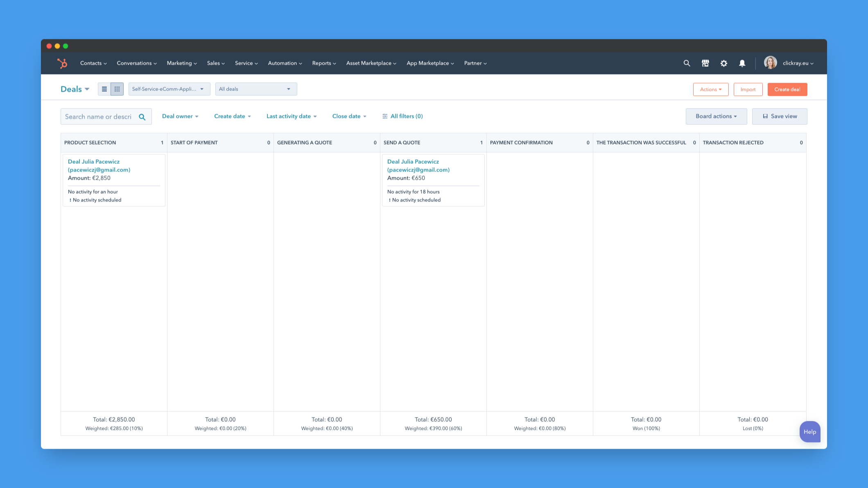Expand the Board actions menu

(x=716, y=116)
